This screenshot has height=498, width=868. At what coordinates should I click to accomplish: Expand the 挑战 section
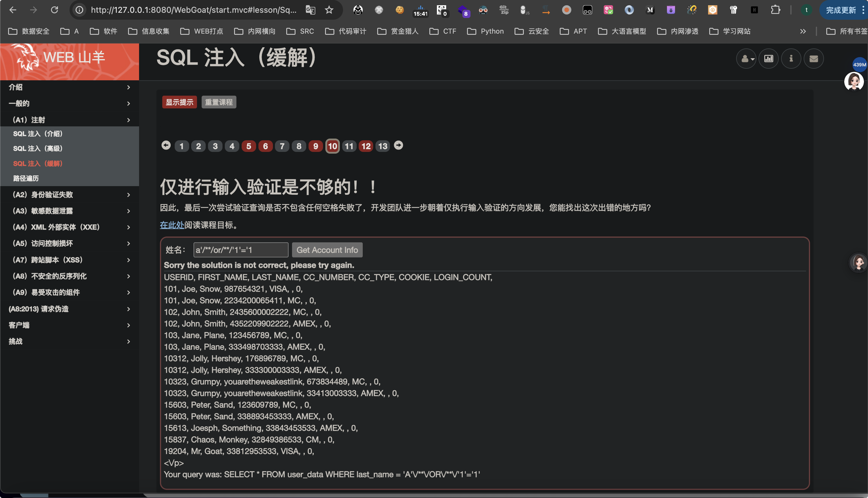pyautogui.click(x=70, y=341)
